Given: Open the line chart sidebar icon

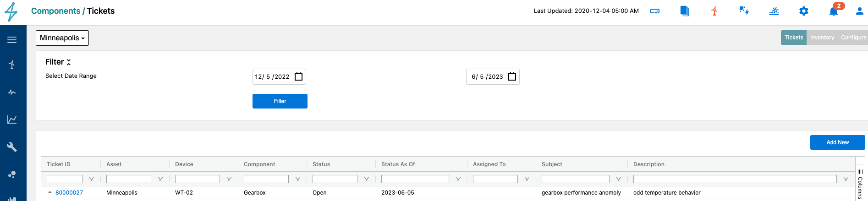Looking at the screenshot, I should pos(12,120).
